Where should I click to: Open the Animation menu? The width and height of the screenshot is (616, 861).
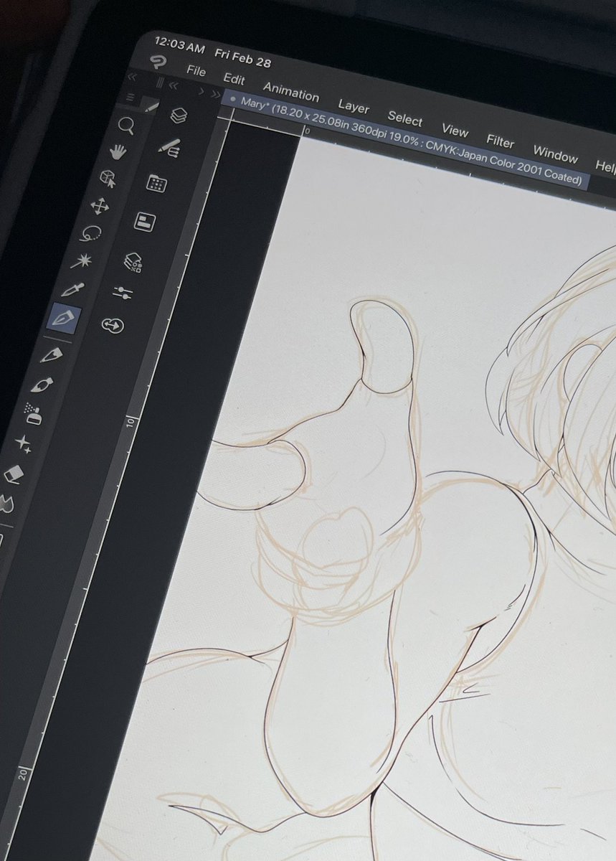(291, 93)
